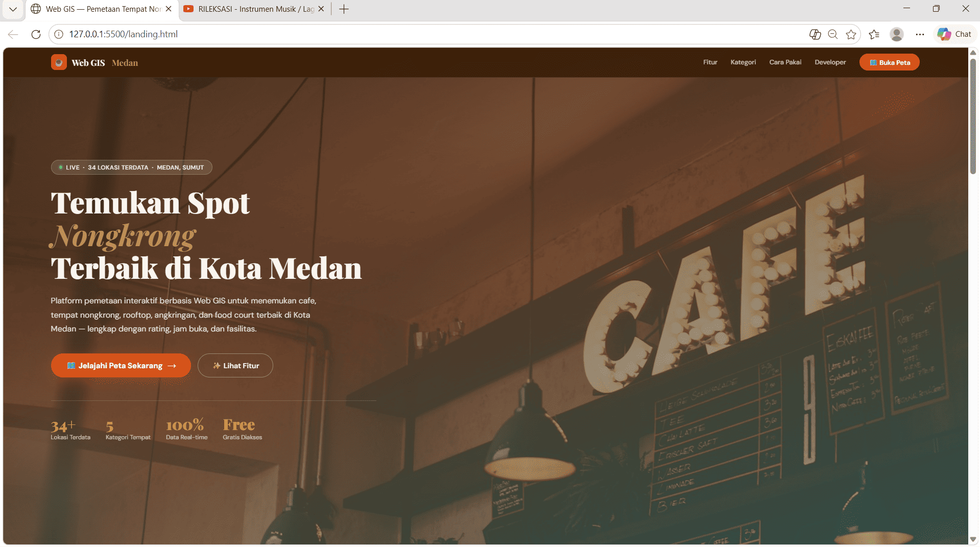Open the tab search dropdown chevron
Image resolution: width=980 pixels, height=547 pixels.
pos(13,9)
